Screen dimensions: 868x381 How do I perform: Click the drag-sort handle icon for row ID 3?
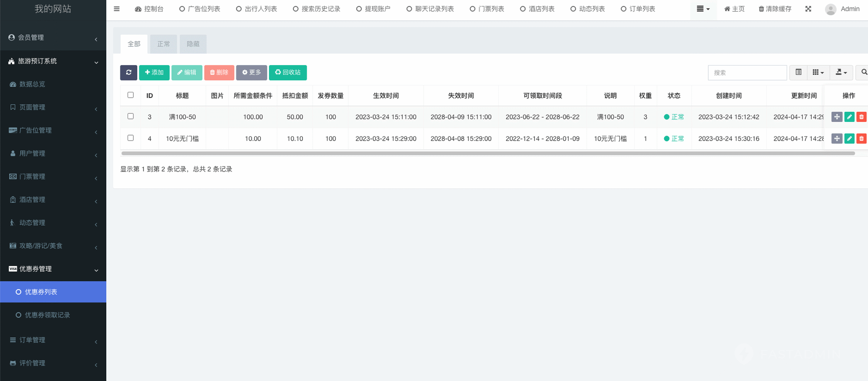(x=837, y=117)
